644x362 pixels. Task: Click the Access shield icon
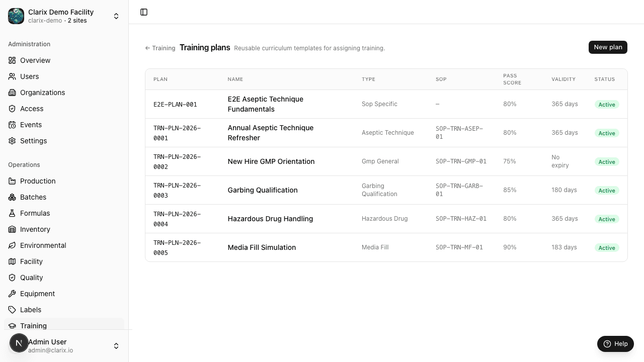(x=12, y=109)
